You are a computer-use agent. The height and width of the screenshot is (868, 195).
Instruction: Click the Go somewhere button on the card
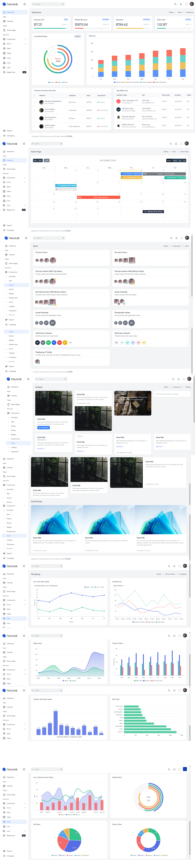[43, 428]
